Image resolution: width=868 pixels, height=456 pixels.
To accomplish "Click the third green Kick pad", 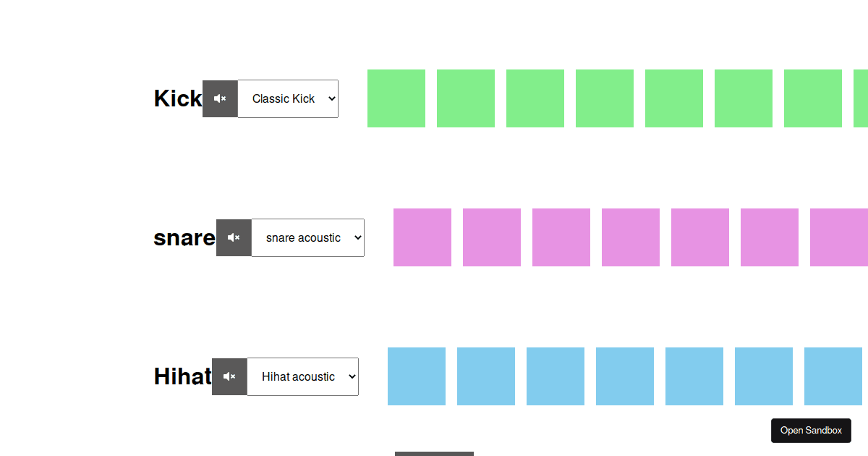I will 535,98.
